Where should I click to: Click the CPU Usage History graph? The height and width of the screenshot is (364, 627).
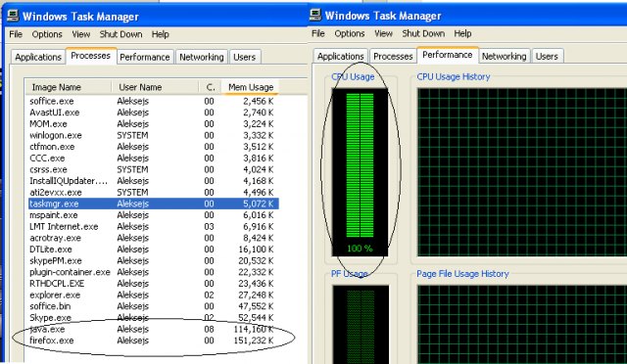click(522, 172)
